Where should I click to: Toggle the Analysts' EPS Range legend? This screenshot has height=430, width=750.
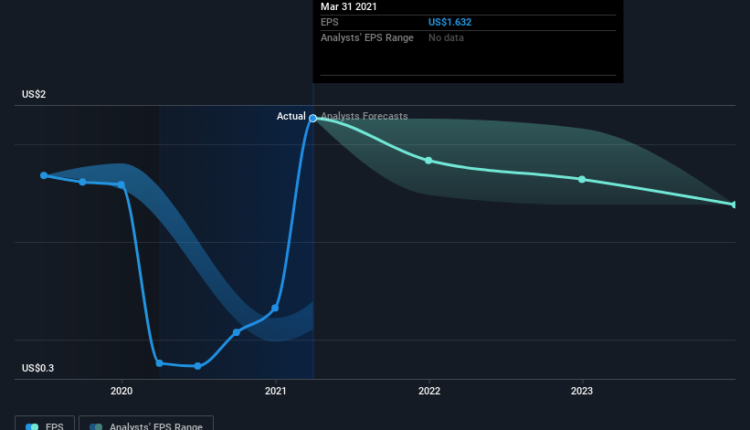click(145, 425)
